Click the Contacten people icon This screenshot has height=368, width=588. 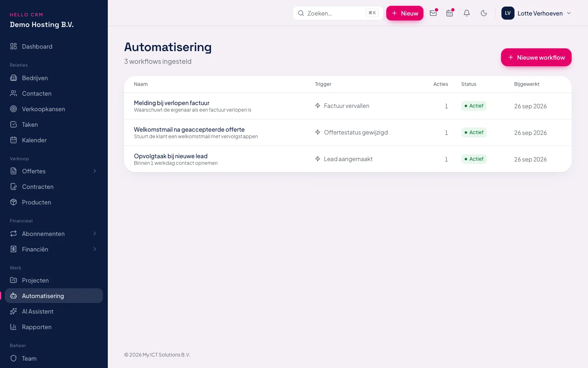pyautogui.click(x=13, y=93)
